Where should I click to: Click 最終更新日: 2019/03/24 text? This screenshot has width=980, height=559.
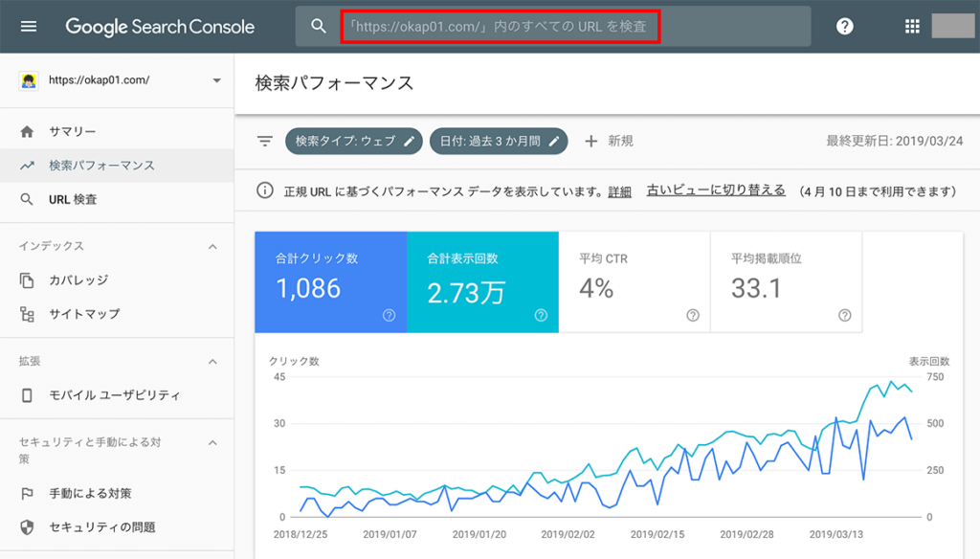(895, 142)
